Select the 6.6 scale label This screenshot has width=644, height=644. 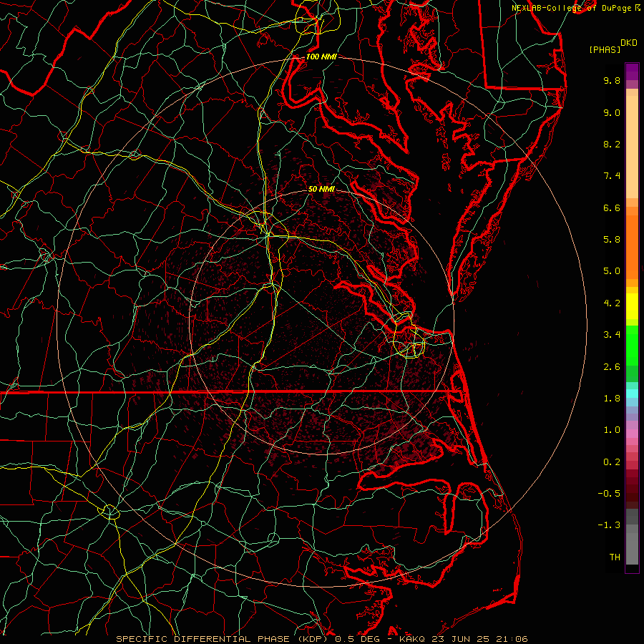612,208
